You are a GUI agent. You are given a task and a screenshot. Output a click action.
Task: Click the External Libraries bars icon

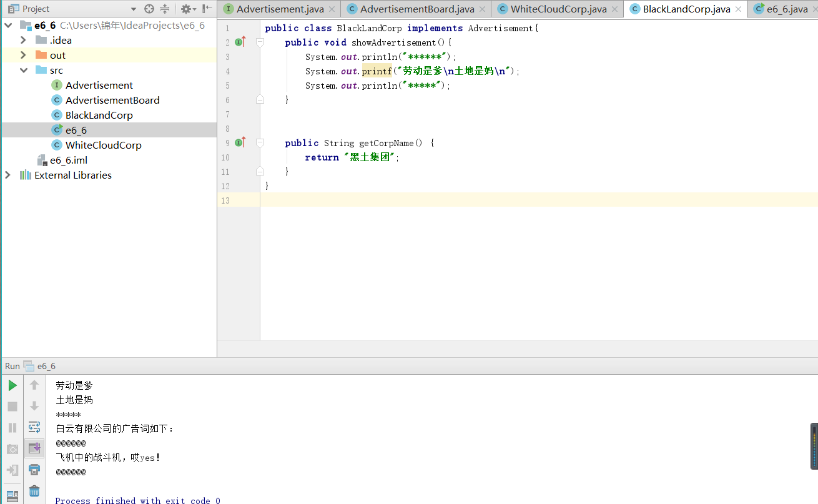coord(26,175)
